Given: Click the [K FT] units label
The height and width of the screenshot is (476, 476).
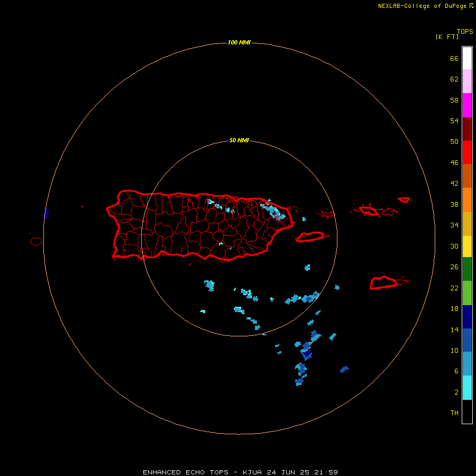Looking at the screenshot, I should click(447, 36).
